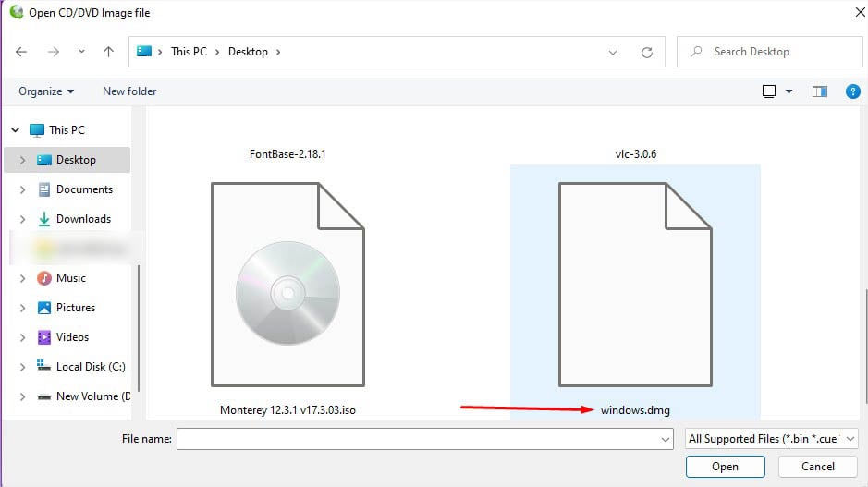Expand the Downloads tree node
The width and height of the screenshot is (868, 487).
[22, 219]
